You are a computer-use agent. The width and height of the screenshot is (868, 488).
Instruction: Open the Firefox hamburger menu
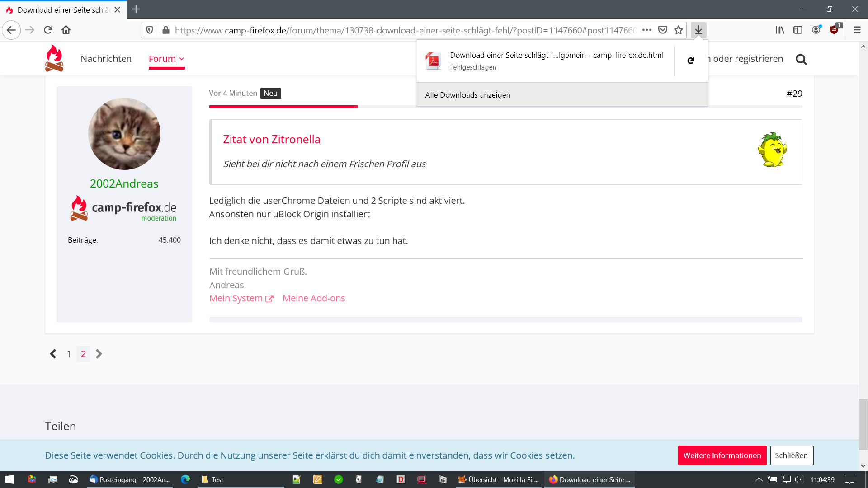(857, 30)
